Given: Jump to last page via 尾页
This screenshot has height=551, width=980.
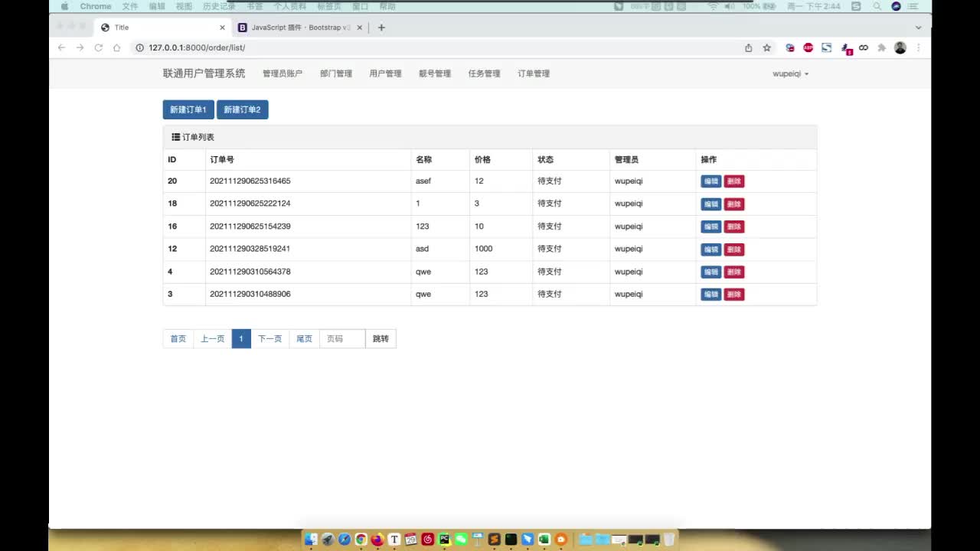Looking at the screenshot, I should (304, 339).
